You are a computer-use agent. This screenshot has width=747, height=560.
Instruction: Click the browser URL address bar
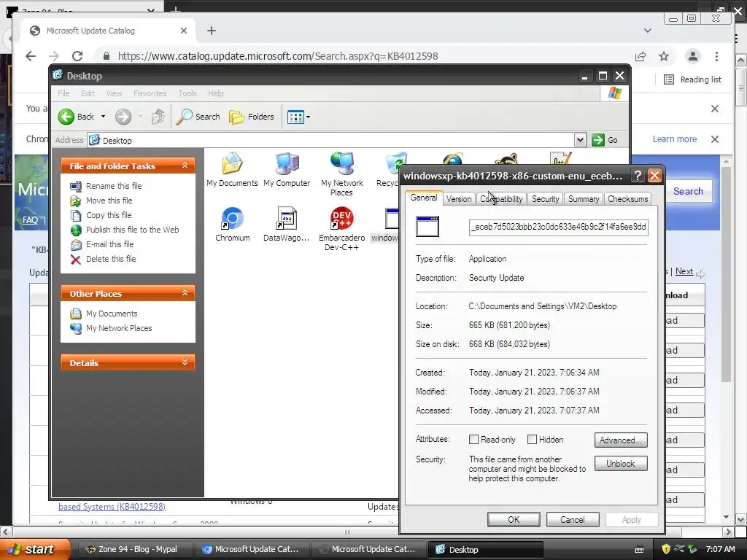[x=277, y=56]
